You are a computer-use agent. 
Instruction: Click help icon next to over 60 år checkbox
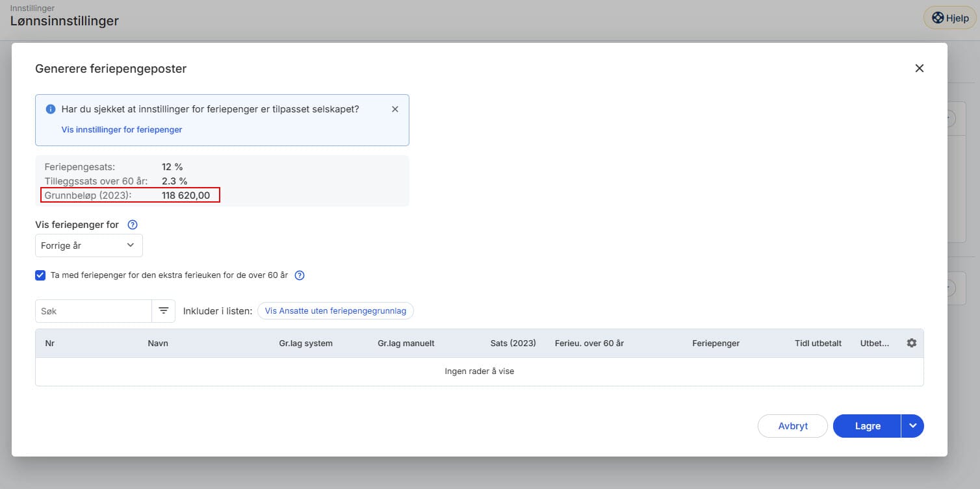pyautogui.click(x=300, y=275)
